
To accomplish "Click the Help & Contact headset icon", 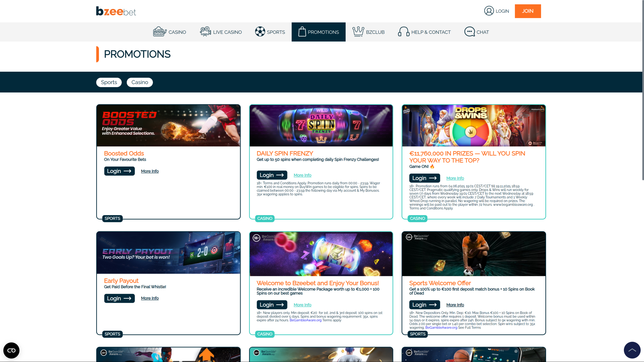I will pyautogui.click(x=404, y=32).
